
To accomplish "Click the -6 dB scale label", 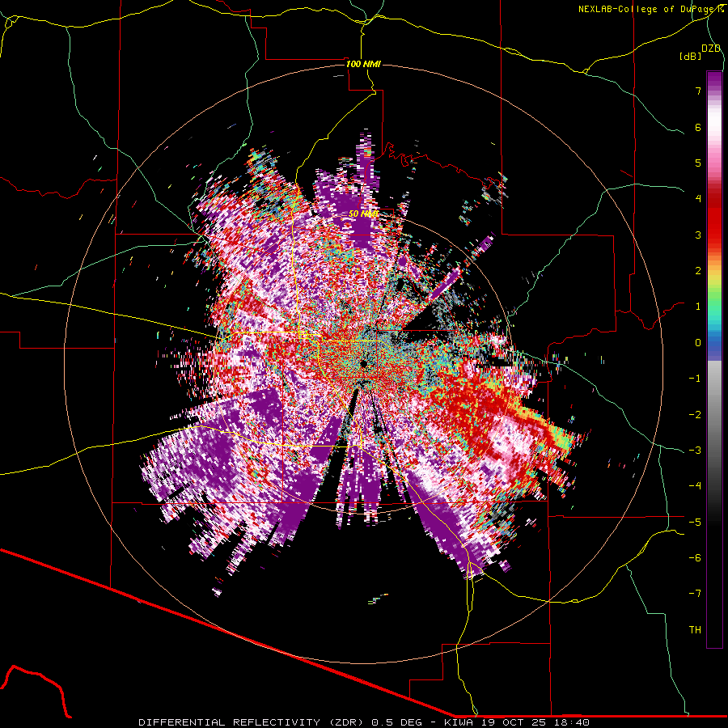I will click(x=695, y=558).
